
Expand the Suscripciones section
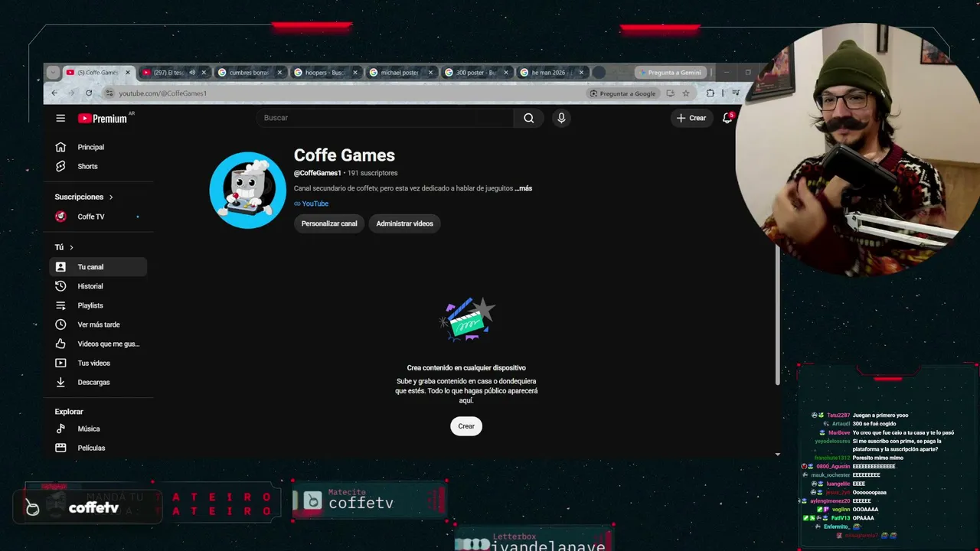[84, 197]
